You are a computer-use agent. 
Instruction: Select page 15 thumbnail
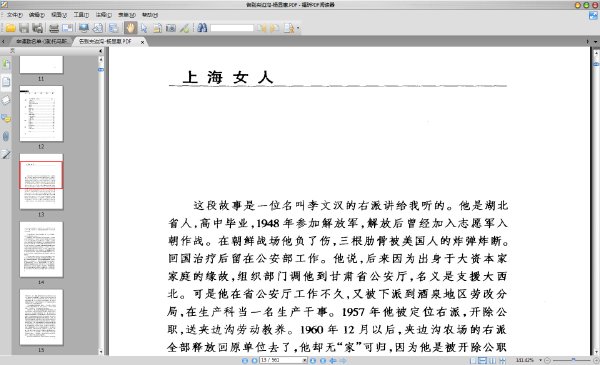41,317
